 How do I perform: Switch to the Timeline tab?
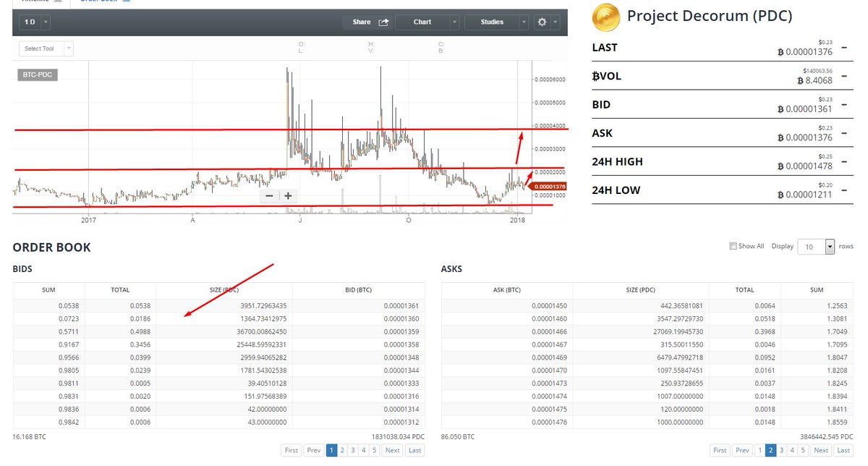(x=36, y=2)
